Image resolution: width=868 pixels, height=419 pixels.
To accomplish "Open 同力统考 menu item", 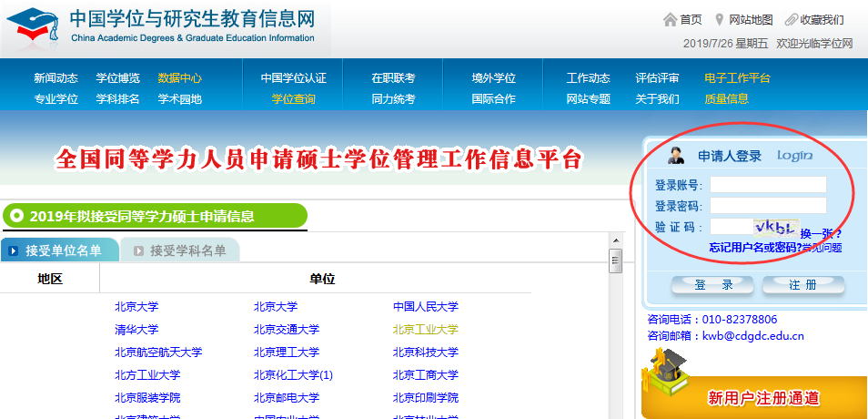I will 394,99.
